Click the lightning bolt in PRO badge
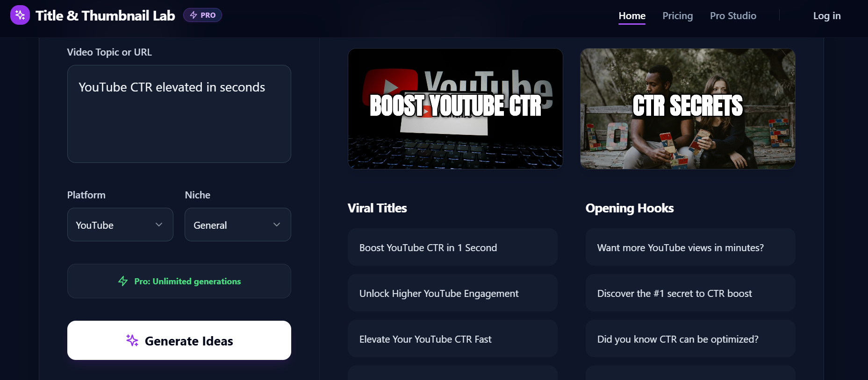The width and height of the screenshot is (868, 380). pos(194,15)
